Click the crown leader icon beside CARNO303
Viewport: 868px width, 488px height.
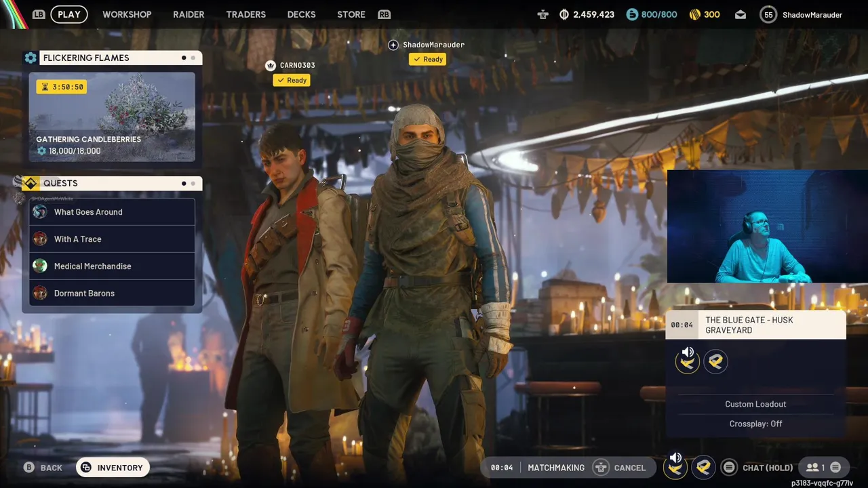(271, 65)
